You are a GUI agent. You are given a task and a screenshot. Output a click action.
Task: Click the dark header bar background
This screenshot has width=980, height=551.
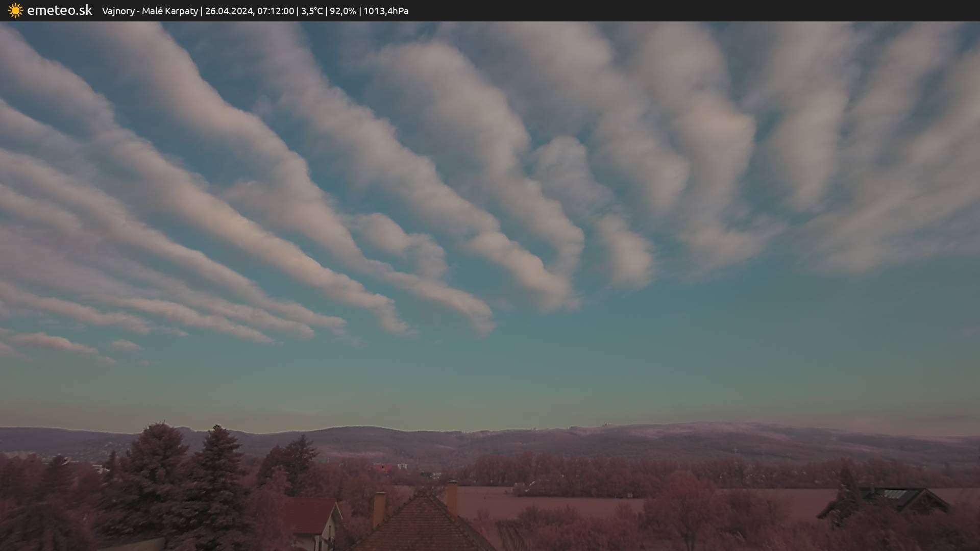coord(715,11)
